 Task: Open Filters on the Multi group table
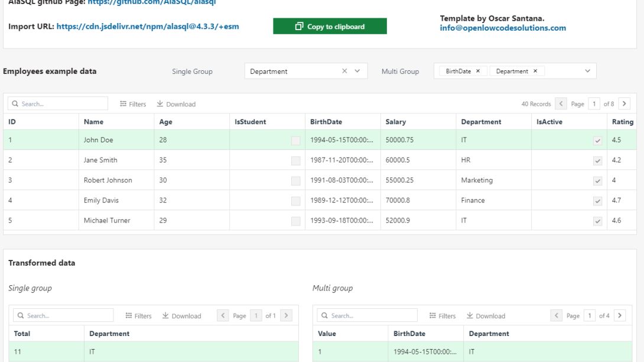click(x=442, y=315)
